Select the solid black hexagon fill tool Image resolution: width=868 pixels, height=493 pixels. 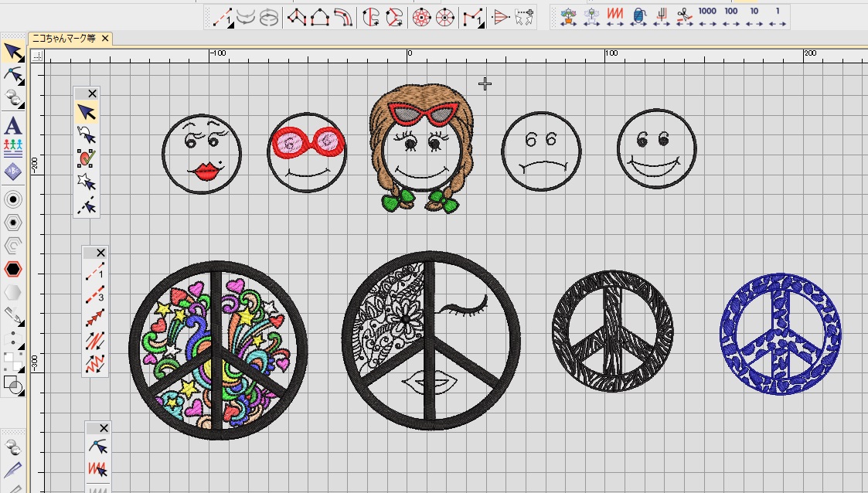pos(12,269)
